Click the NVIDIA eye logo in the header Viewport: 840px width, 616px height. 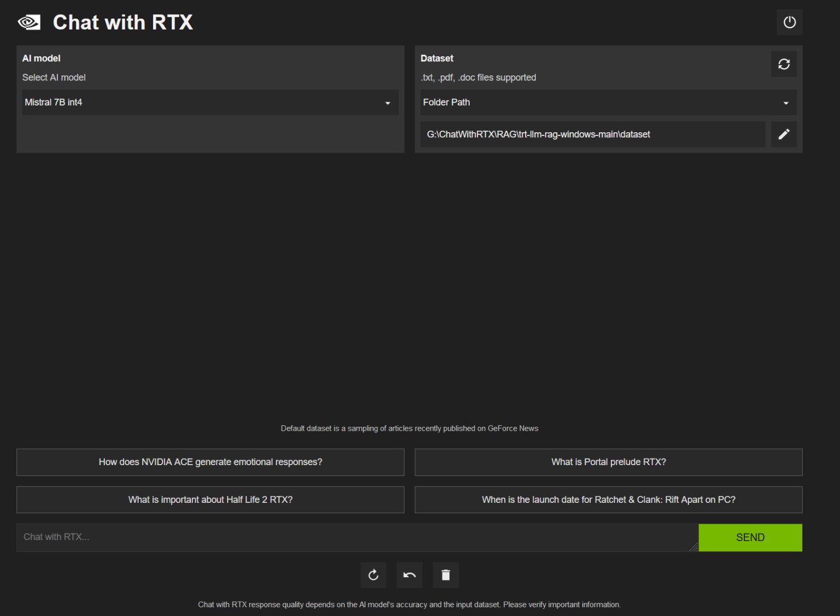[28, 22]
